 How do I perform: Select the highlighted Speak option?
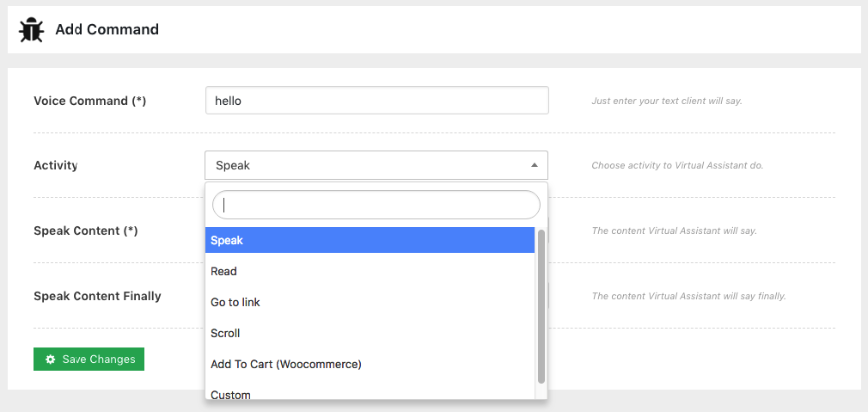point(370,241)
